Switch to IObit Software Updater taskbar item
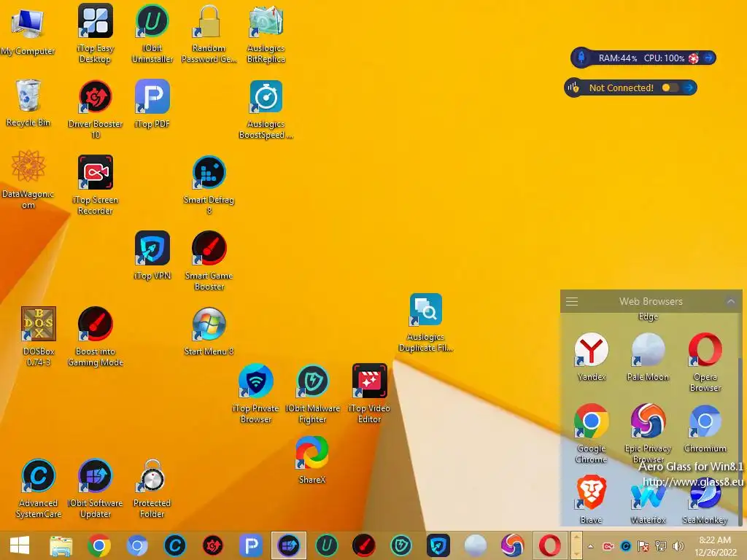The image size is (747, 560). [x=289, y=545]
